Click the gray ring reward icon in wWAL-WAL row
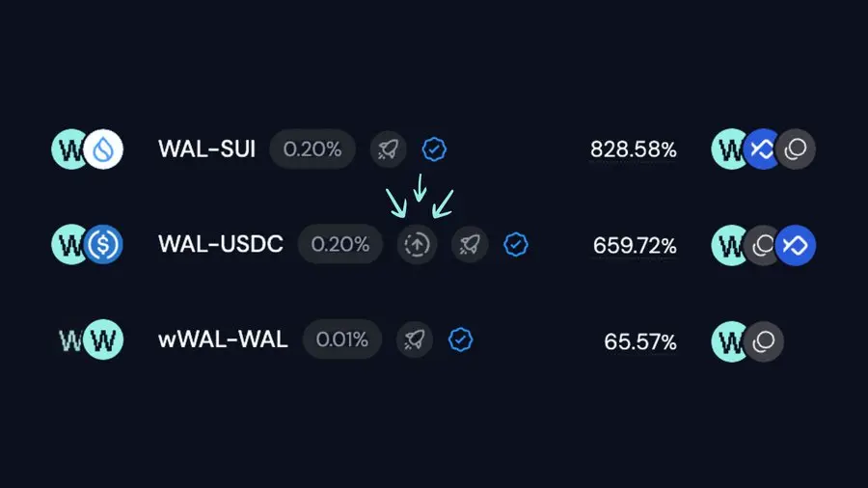The height and width of the screenshot is (488, 868). coord(764,341)
